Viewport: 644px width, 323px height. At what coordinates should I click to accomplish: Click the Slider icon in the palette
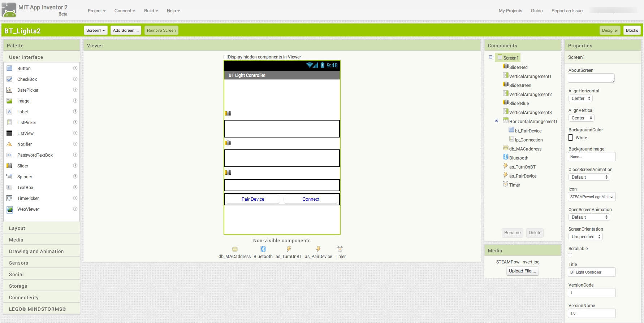[x=10, y=166]
